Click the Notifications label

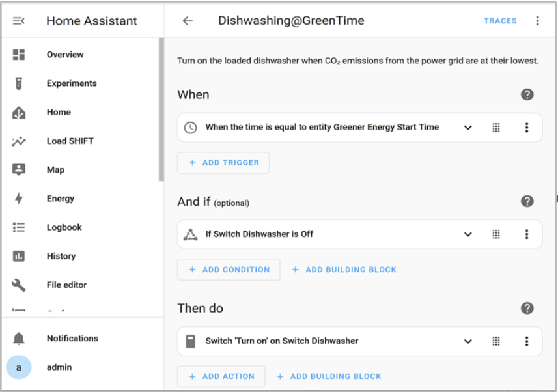point(72,338)
